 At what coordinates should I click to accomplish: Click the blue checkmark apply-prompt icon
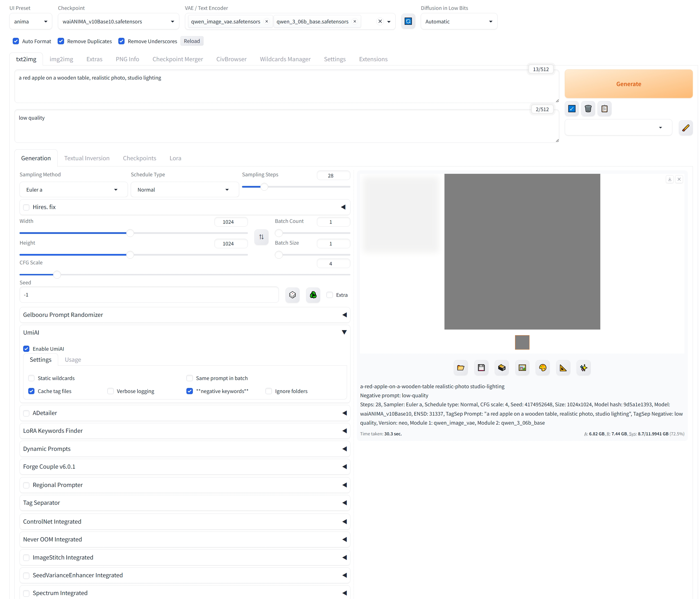[x=572, y=109]
